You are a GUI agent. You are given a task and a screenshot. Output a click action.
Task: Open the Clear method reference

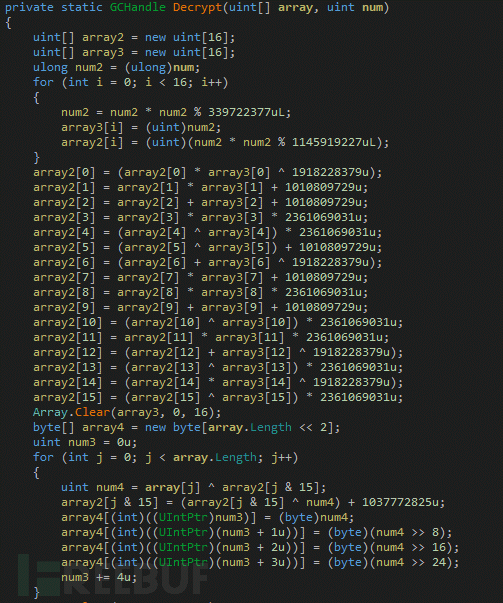(x=92, y=412)
